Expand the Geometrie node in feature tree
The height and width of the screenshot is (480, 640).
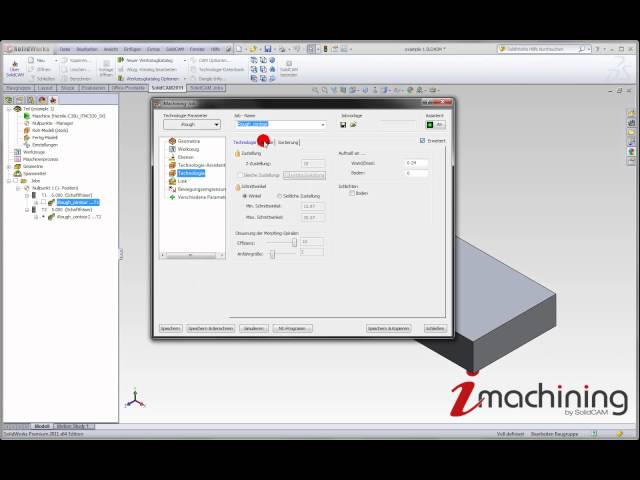(x=9, y=167)
